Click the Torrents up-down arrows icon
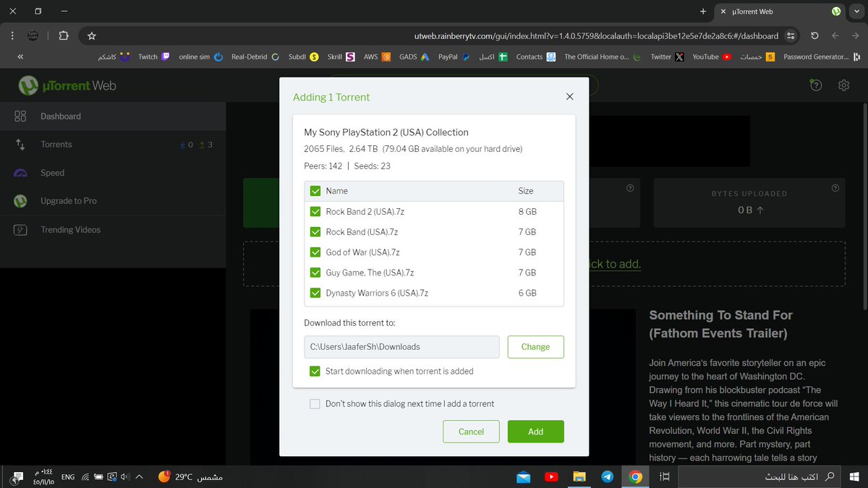Screen dimensions: 868x488 click(x=20, y=145)
